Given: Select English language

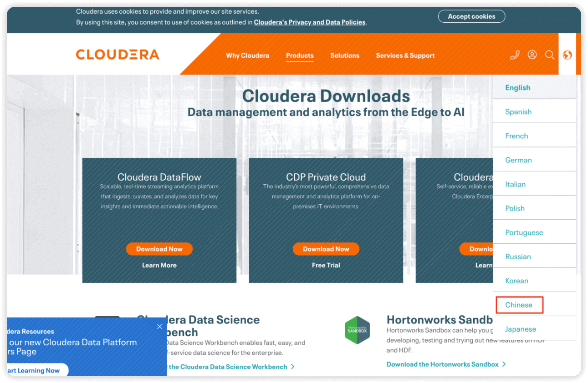Looking at the screenshot, I should coord(534,87).
